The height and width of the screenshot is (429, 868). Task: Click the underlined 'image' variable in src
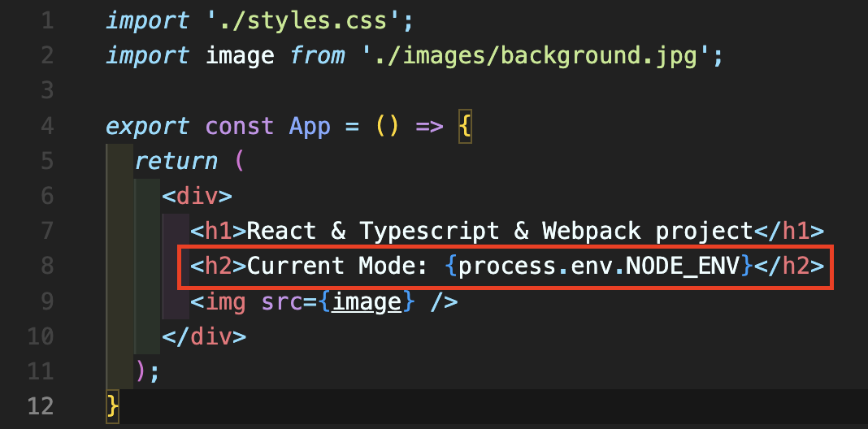click(366, 302)
